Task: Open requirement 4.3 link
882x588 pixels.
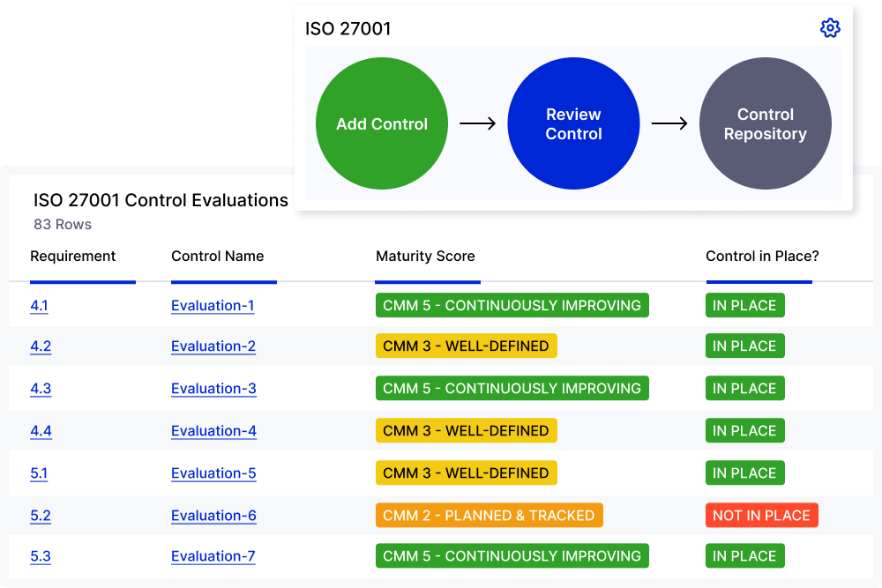Action: tap(41, 389)
